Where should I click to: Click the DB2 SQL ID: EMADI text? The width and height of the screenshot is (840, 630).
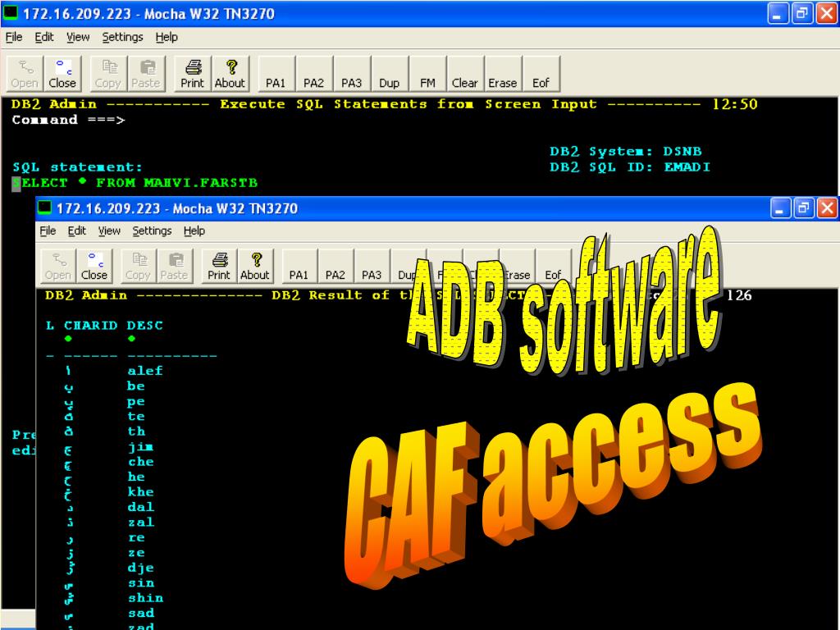coord(630,167)
